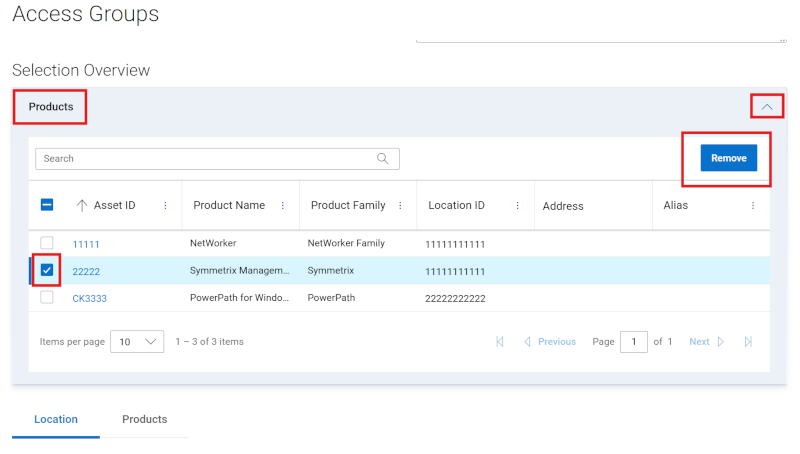Open the items per page dropdown

137,342
